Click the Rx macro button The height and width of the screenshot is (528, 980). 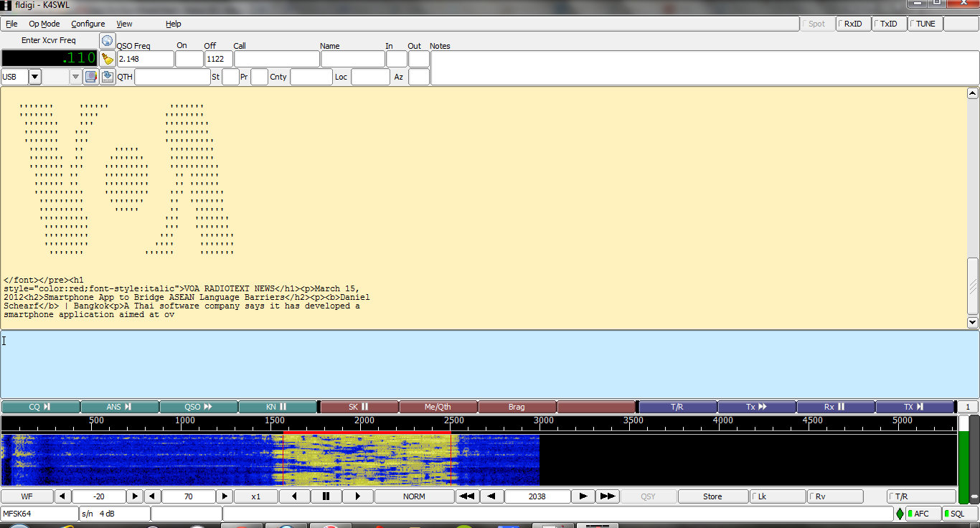coord(835,407)
